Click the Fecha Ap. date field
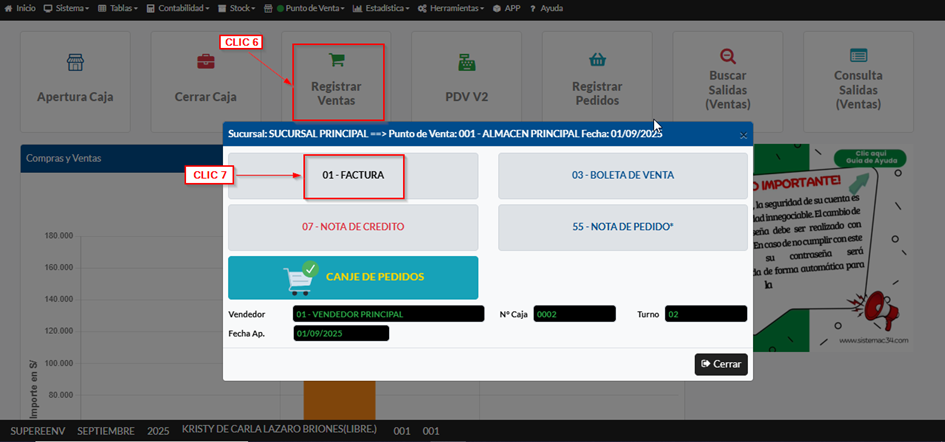The height and width of the screenshot is (442, 945). pos(340,334)
